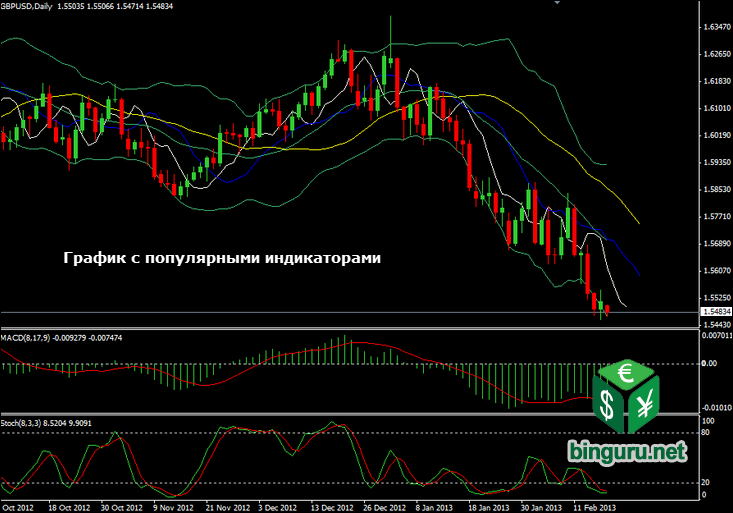Click the Stochastic 20 level label
Viewport: 733px width, 513px height.
[x=706, y=482]
